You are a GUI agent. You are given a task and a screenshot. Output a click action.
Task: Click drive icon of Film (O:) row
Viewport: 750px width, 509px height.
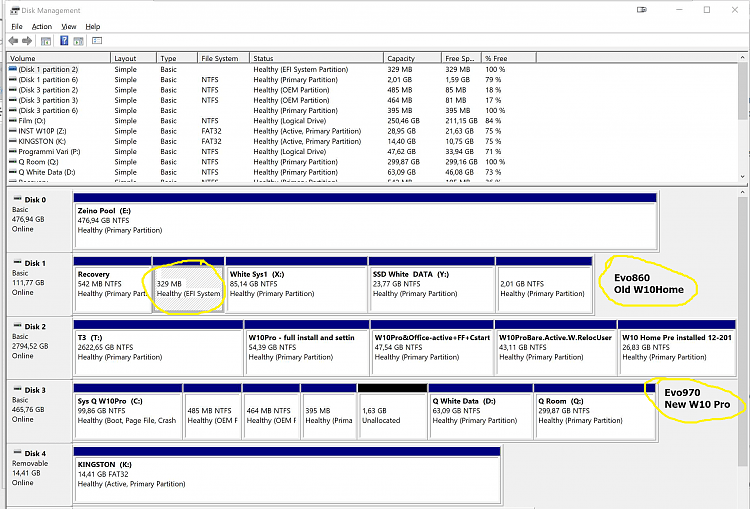(13, 121)
